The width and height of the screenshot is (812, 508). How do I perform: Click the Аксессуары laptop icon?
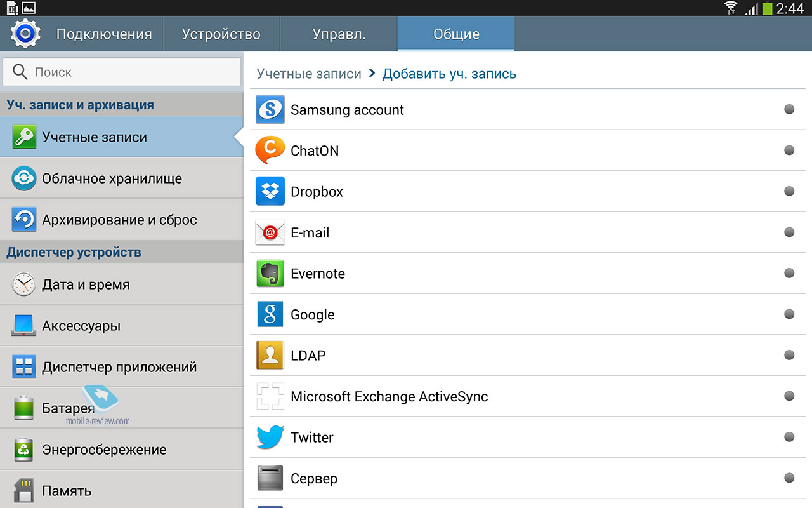[x=24, y=326]
